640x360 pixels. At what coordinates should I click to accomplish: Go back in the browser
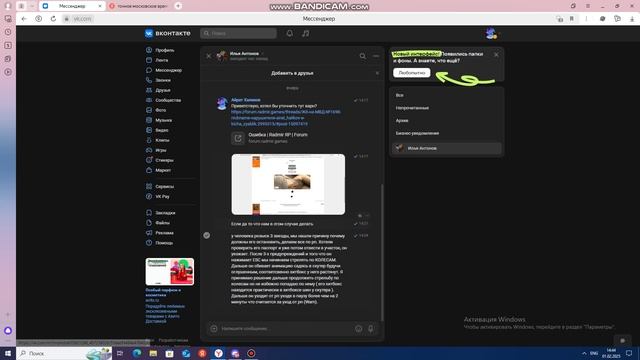[24, 19]
